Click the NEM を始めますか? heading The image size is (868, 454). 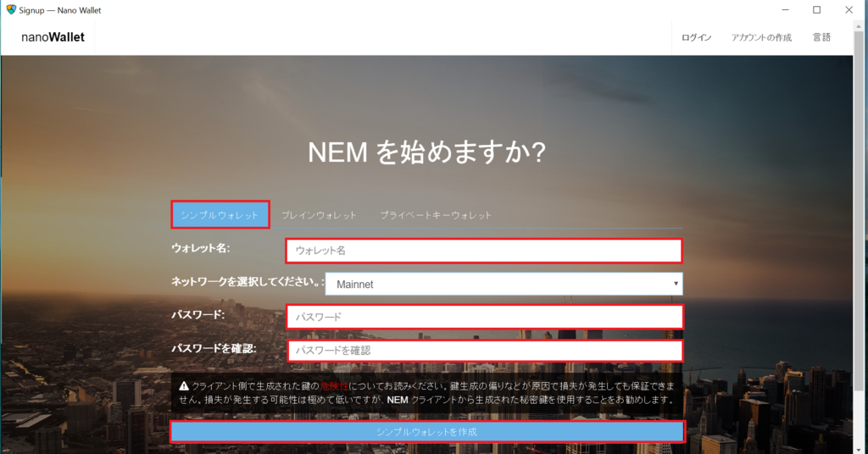pyautogui.click(x=427, y=152)
